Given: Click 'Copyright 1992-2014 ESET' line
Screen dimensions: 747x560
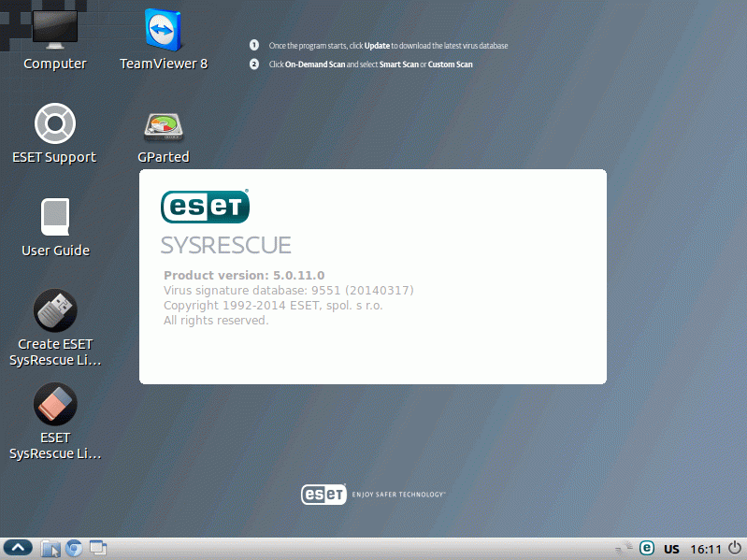Looking at the screenshot, I should [273, 305].
